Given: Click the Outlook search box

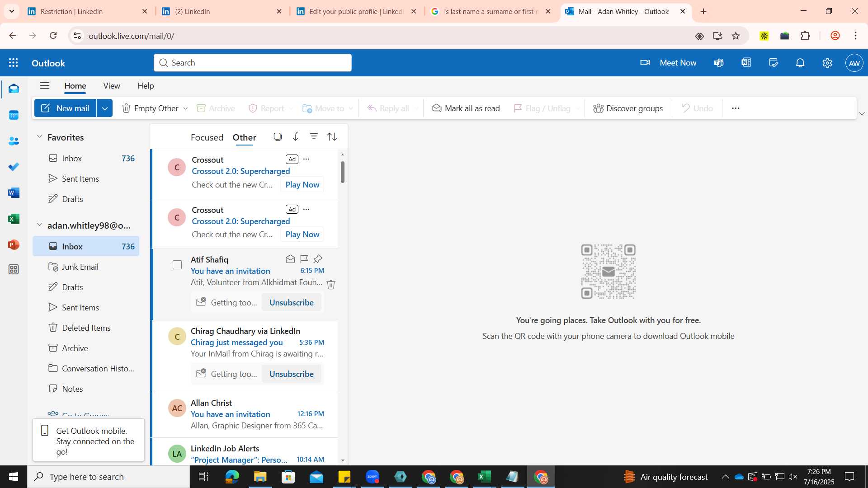Looking at the screenshot, I should [x=253, y=63].
